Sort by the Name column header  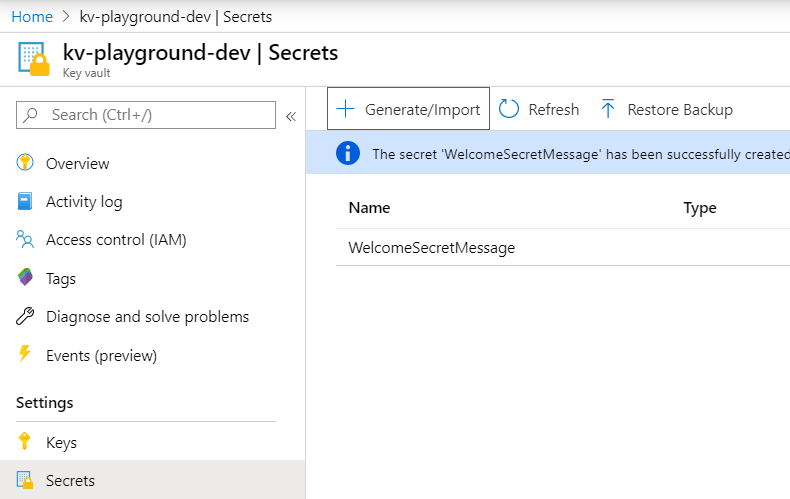coord(369,208)
